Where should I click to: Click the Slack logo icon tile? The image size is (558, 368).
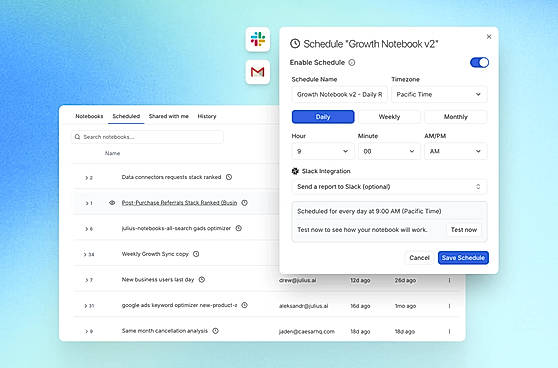pyautogui.click(x=258, y=39)
